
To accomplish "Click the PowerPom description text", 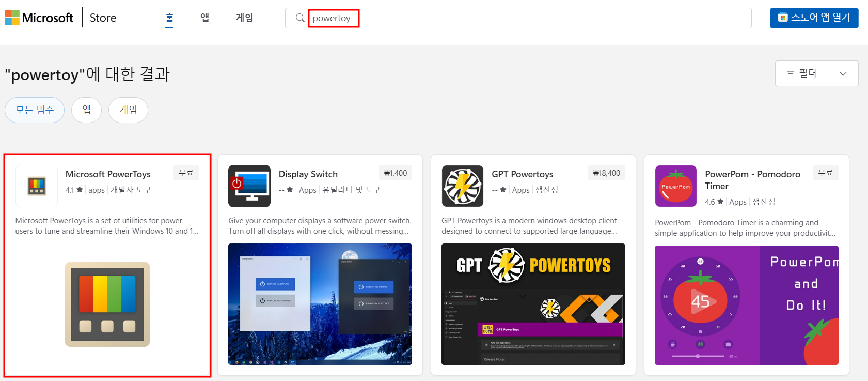I will (x=745, y=228).
